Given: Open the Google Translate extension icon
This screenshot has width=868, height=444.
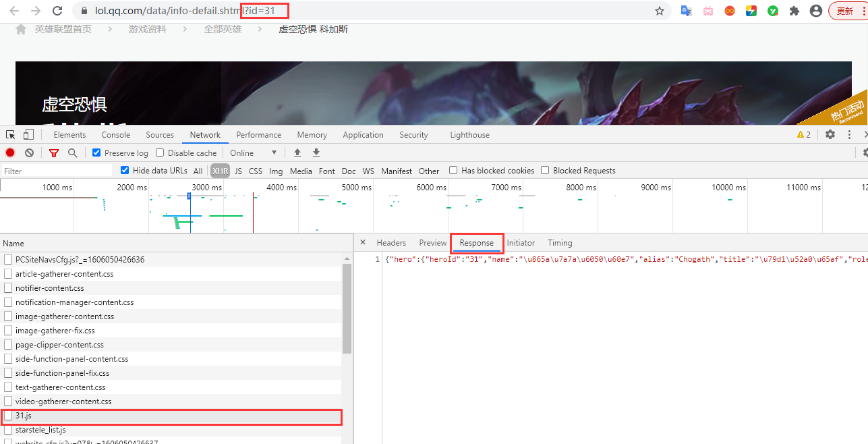Looking at the screenshot, I should (687, 11).
